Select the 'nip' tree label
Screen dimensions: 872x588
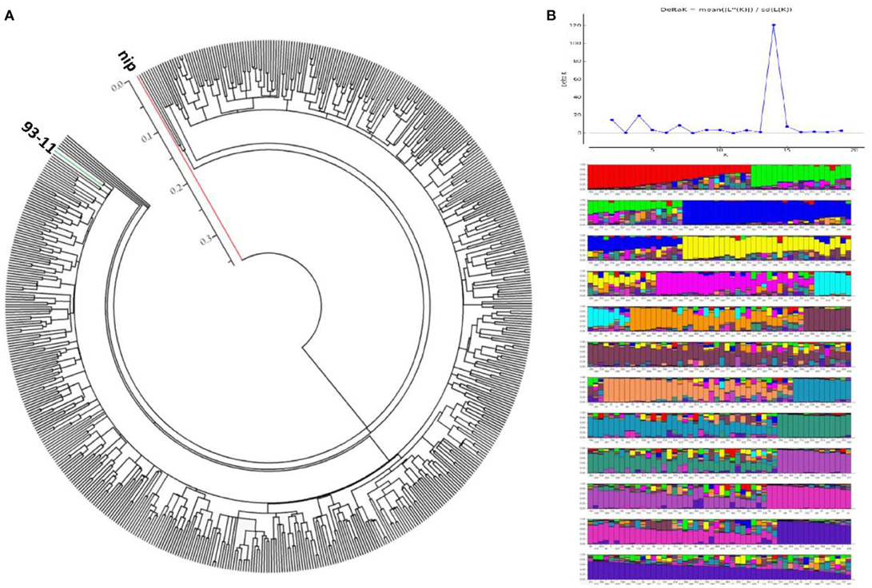pyautogui.click(x=127, y=60)
